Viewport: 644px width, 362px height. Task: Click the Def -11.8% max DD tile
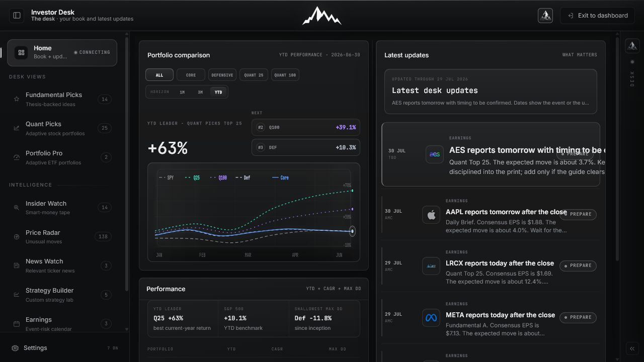click(x=324, y=319)
